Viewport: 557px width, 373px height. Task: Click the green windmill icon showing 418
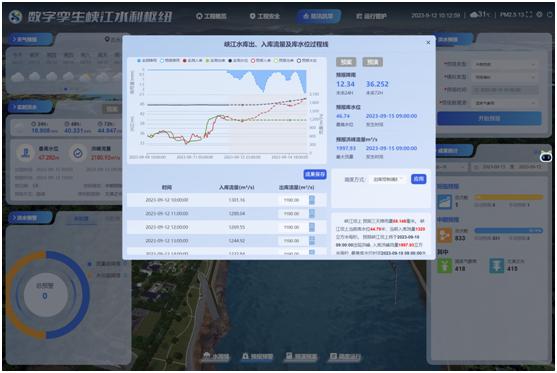click(x=444, y=266)
